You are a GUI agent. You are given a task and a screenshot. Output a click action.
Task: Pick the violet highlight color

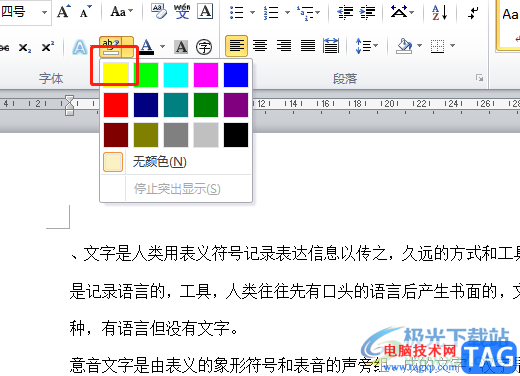[x=236, y=105]
